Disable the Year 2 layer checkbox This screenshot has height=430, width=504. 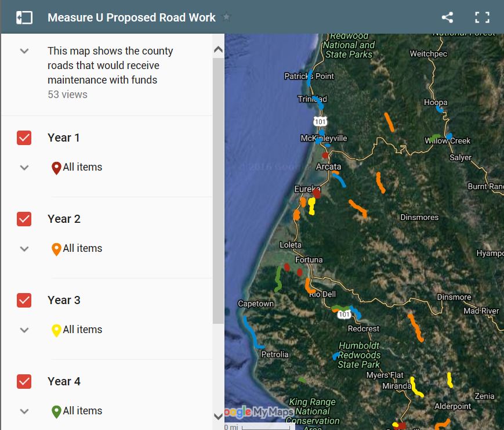tap(24, 219)
